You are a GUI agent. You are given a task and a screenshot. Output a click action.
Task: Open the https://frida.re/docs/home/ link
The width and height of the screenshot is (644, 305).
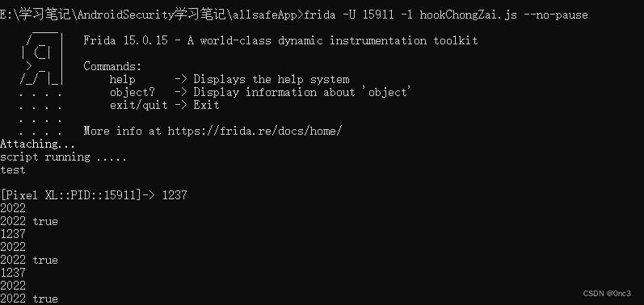[x=255, y=132]
